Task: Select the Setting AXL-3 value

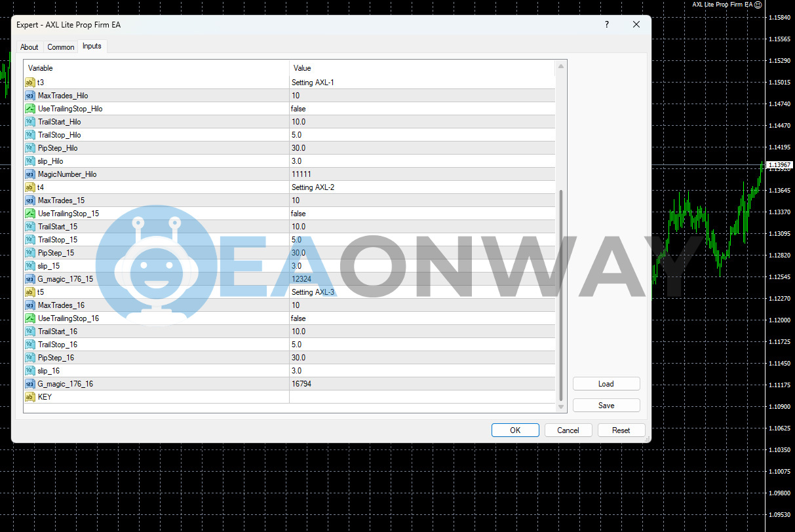Action: [x=313, y=292]
